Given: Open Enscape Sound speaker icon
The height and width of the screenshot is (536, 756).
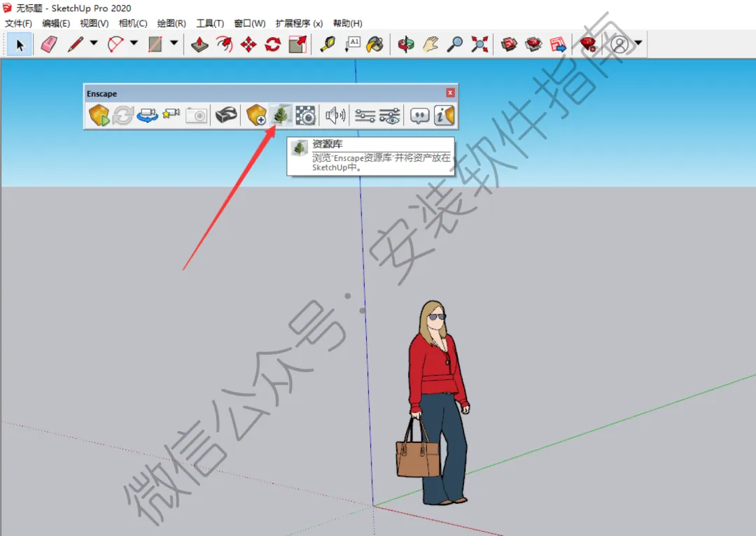Looking at the screenshot, I should point(335,115).
